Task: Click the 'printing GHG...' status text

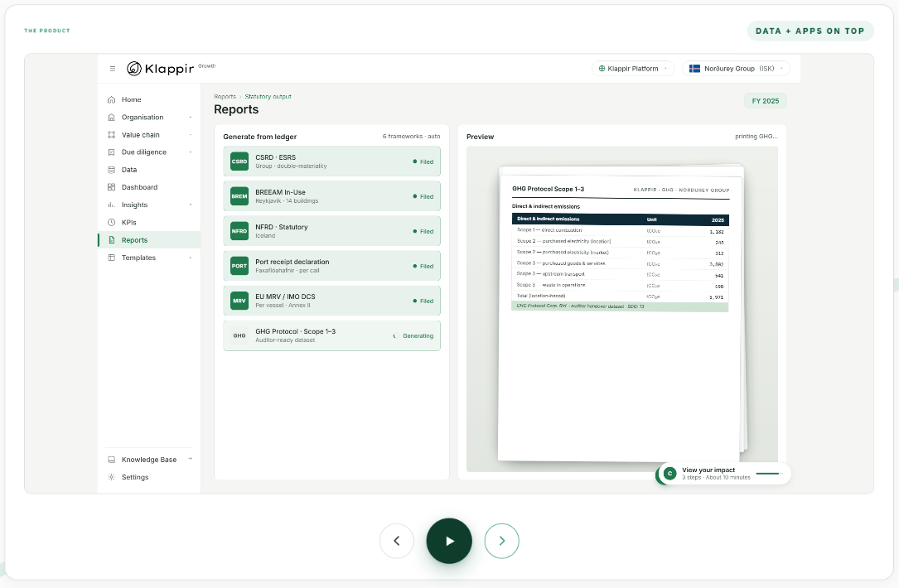Action: pyautogui.click(x=756, y=137)
